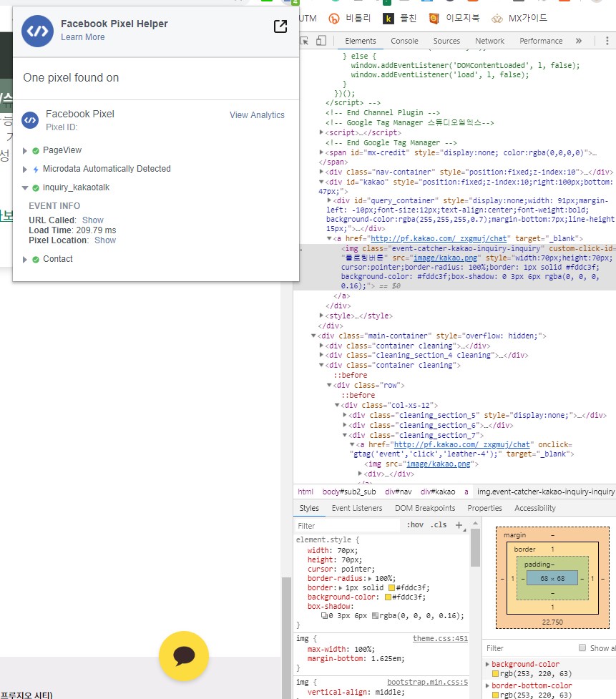
Task: Open the Performance tab
Action: pos(541,41)
